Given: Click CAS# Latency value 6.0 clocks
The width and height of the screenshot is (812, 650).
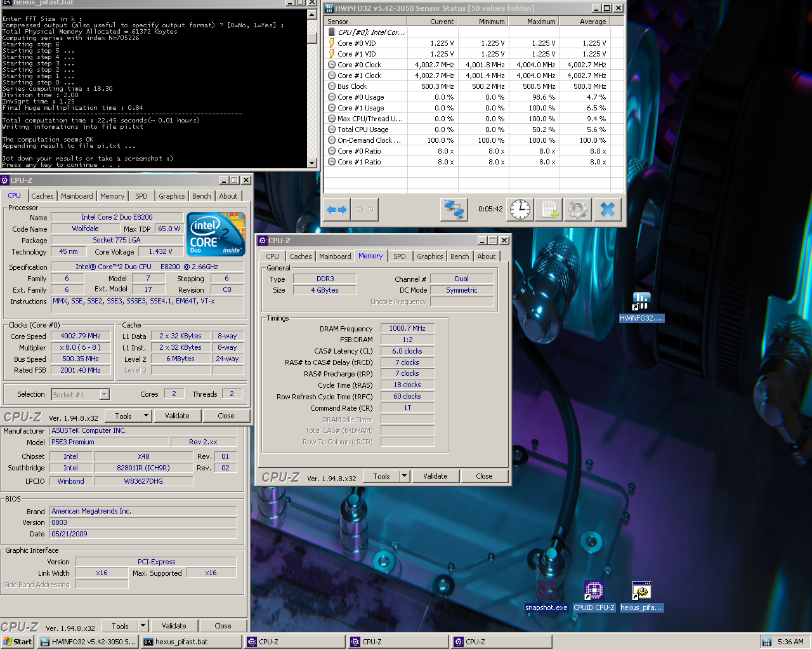Looking at the screenshot, I should point(407,351).
